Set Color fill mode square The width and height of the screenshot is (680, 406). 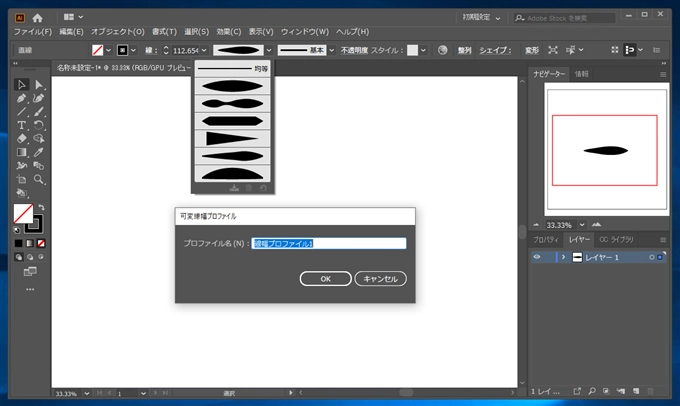point(18,243)
